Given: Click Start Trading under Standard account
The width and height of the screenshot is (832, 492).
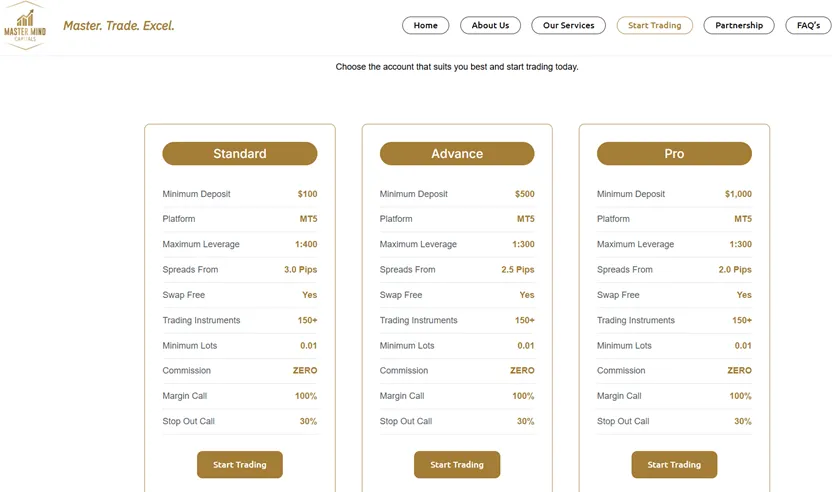Looking at the screenshot, I should tap(240, 464).
